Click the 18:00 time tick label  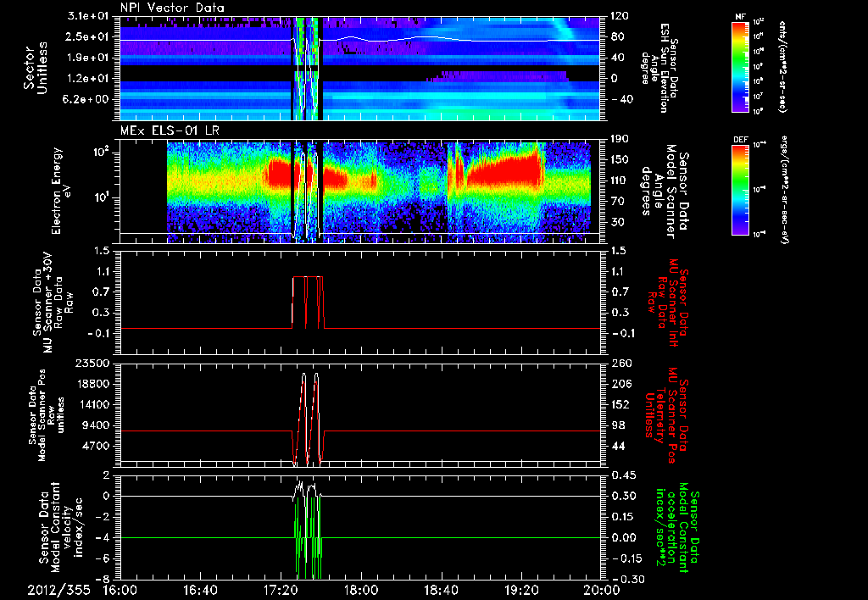click(361, 590)
